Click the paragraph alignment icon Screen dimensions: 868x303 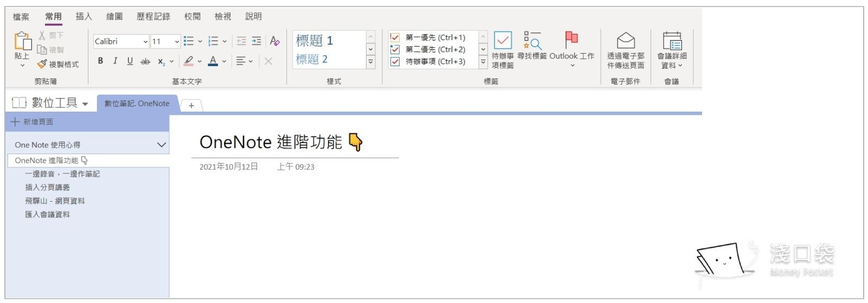tap(241, 61)
